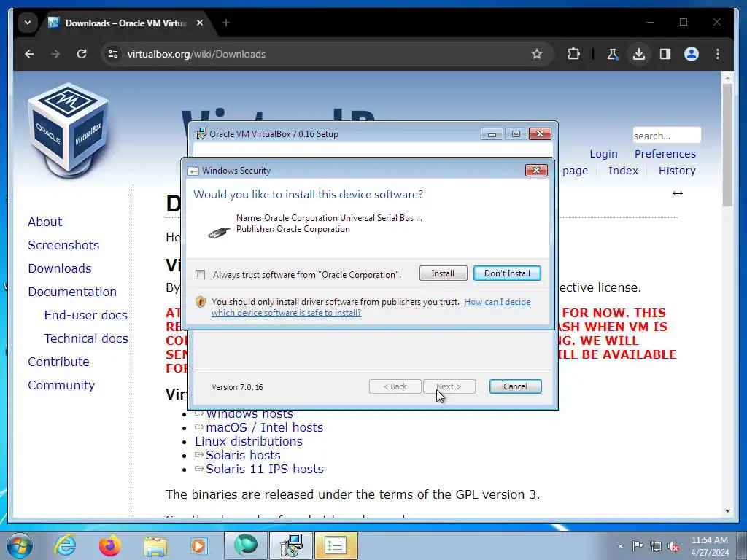The width and height of the screenshot is (747, 560).
Task: Open Chrome Labs flask icon
Action: (613, 54)
